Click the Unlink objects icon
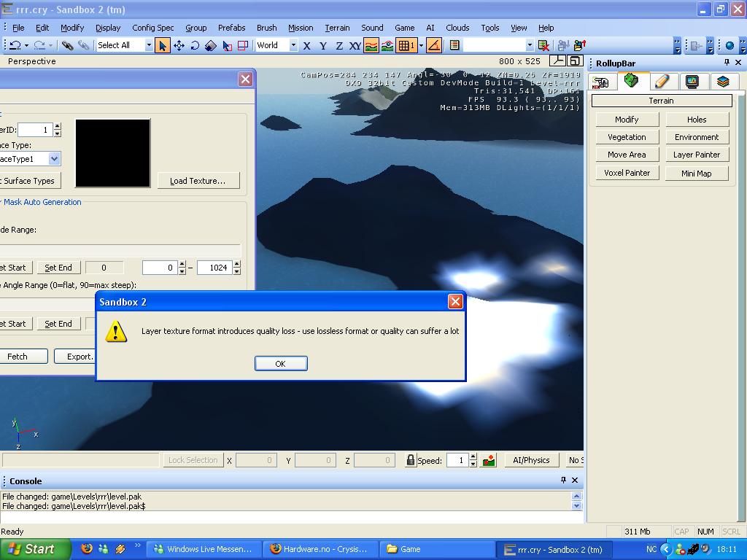The width and height of the screenshot is (747, 560). [83, 45]
